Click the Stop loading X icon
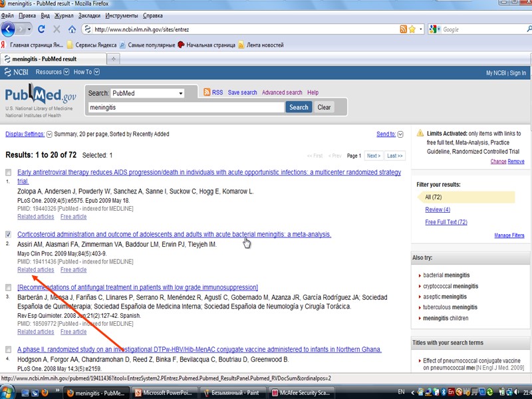532x399 pixels. pos(57,29)
